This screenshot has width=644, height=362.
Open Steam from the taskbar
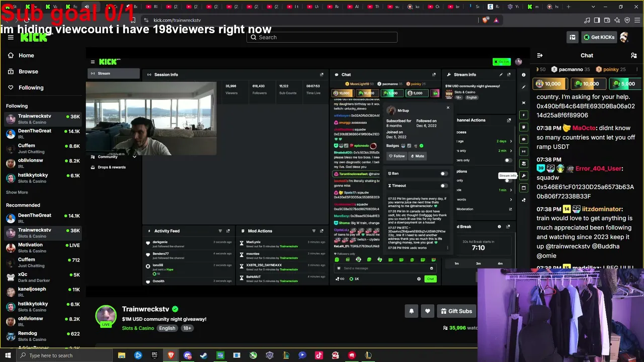pyautogui.click(x=204, y=355)
